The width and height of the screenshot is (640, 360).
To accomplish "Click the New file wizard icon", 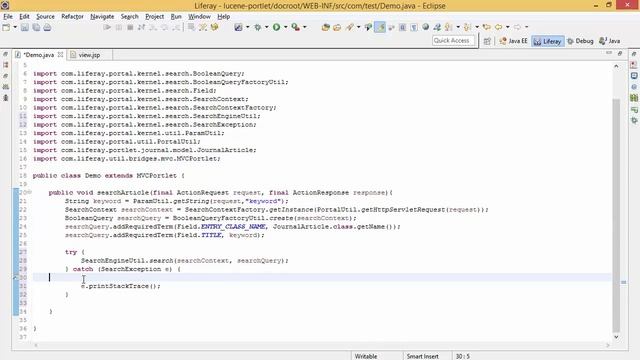I will [x=6, y=27].
